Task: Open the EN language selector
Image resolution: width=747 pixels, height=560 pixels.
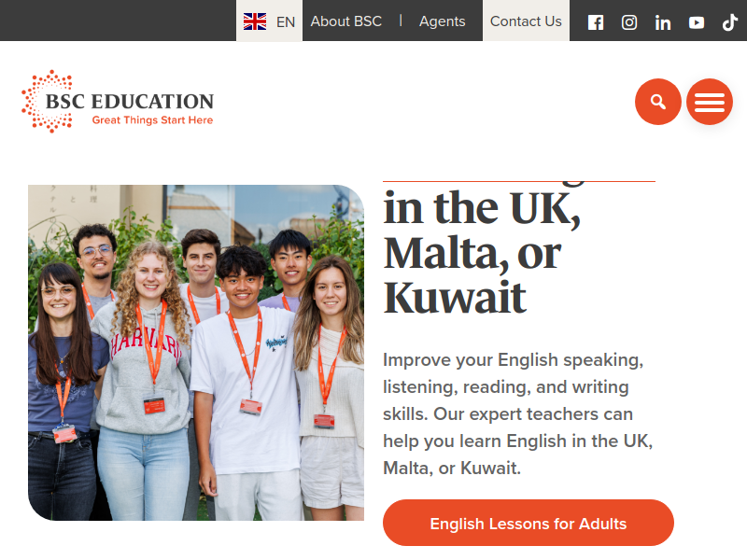Action: 269,21
